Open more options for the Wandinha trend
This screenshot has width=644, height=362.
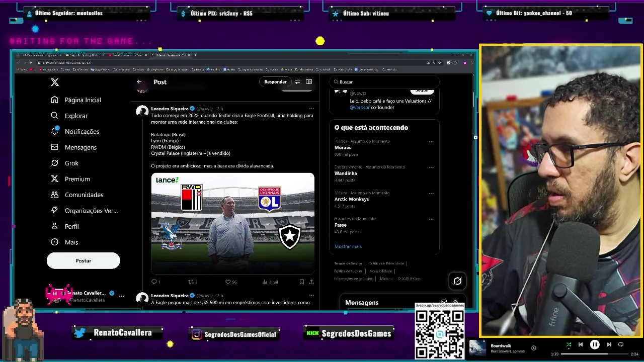[x=431, y=167]
